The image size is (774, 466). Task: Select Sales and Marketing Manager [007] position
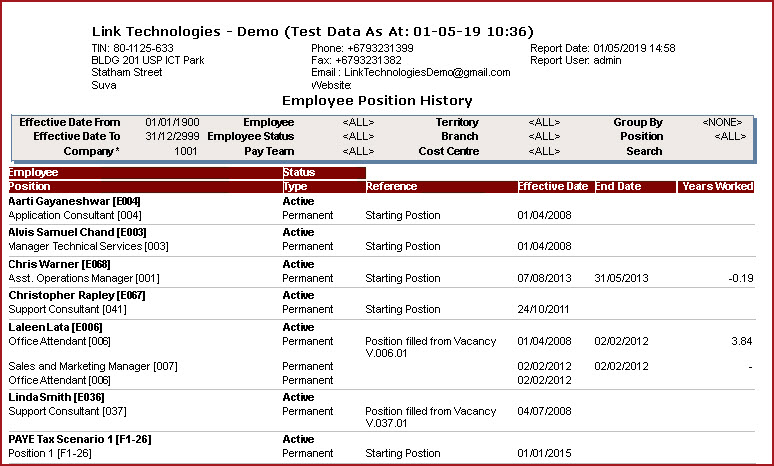(93, 366)
